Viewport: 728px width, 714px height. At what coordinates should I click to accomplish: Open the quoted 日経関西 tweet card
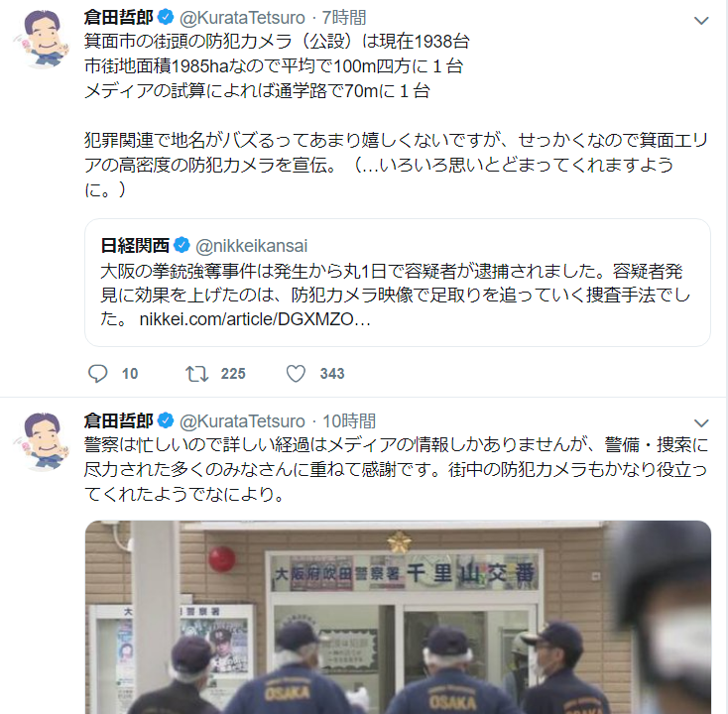pos(398,283)
